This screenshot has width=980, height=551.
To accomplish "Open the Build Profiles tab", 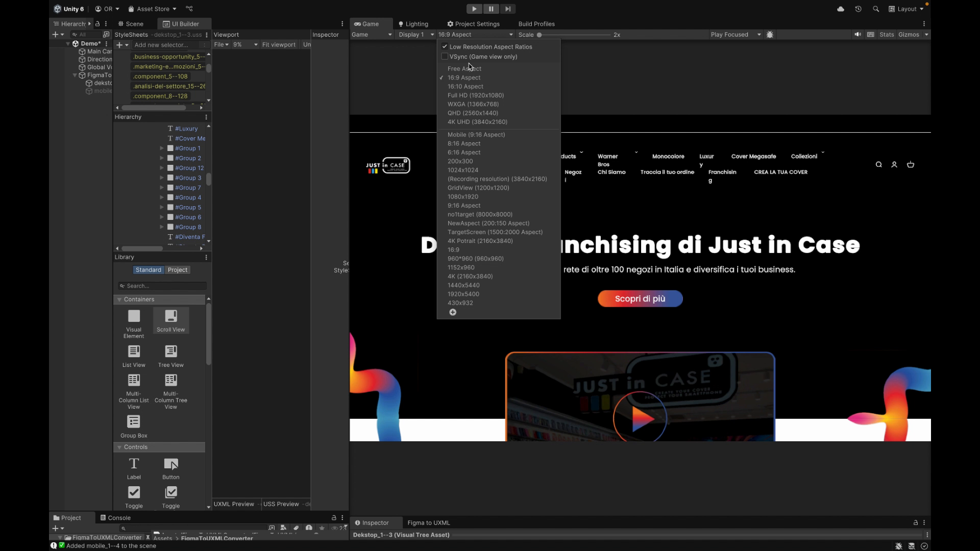I will coord(536,24).
